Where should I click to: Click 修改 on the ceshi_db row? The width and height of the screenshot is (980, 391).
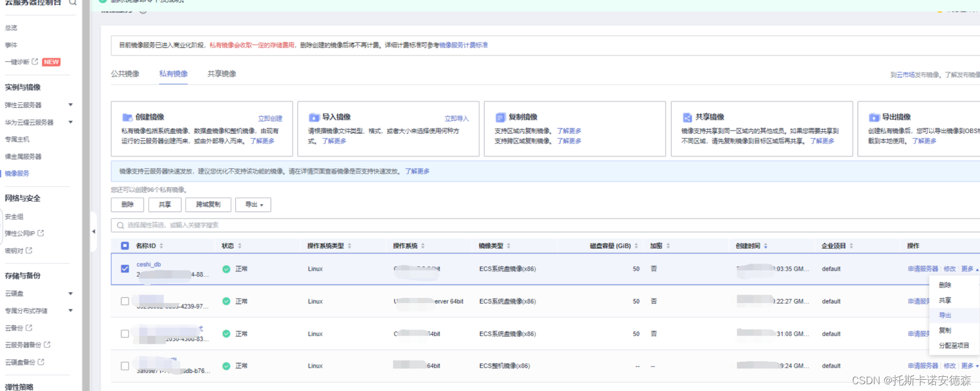950,269
